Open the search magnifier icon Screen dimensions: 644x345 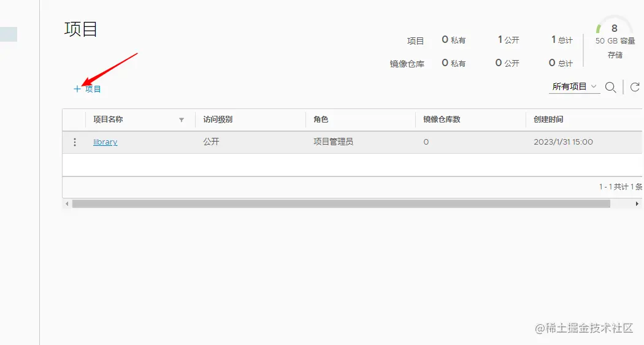click(x=610, y=87)
